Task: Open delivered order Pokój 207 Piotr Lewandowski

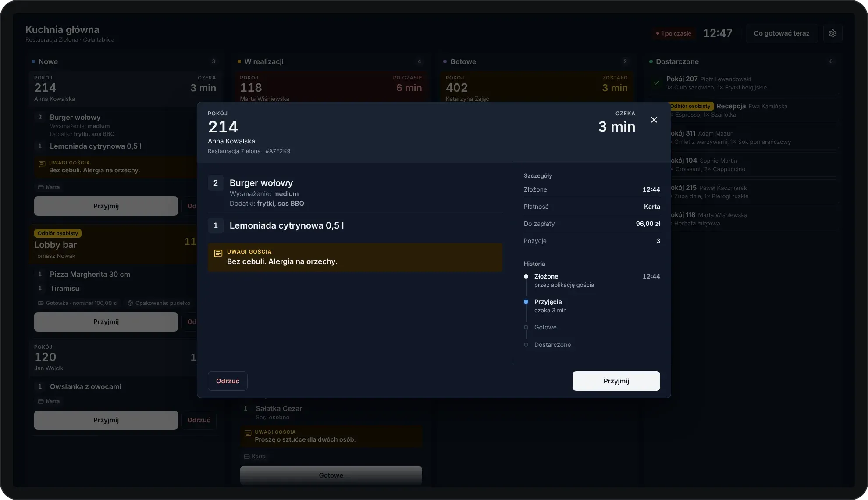Action: click(x=744, y=83)
